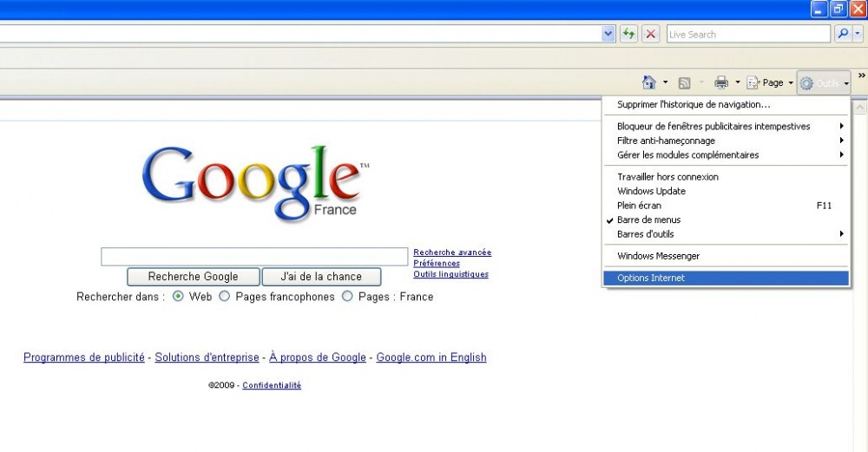868x452 pixels.
Task: Click the J'ai de la chance button
Action: pyautogui.click(x=321, y=277)
